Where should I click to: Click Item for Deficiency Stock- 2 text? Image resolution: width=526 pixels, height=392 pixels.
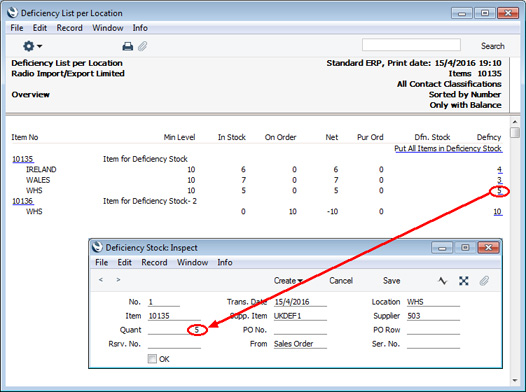(x=150, y=201)
